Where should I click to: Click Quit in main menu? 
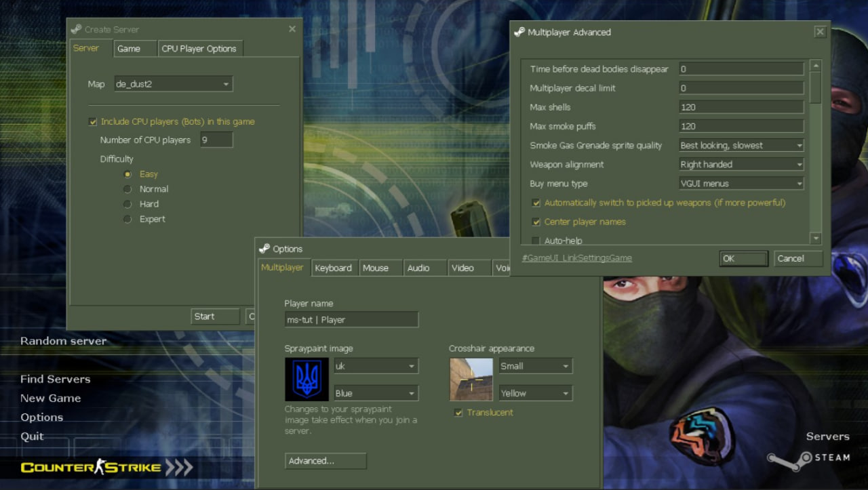coord(33,436)
